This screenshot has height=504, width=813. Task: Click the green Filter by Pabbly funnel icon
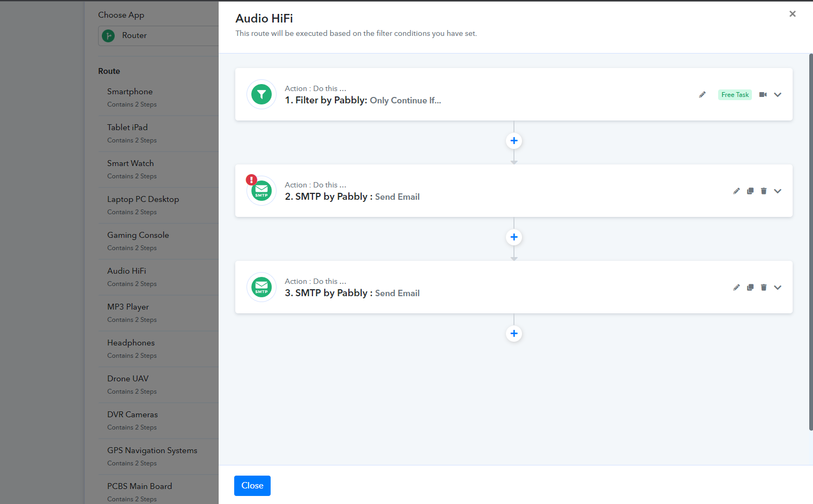[262, 94]
